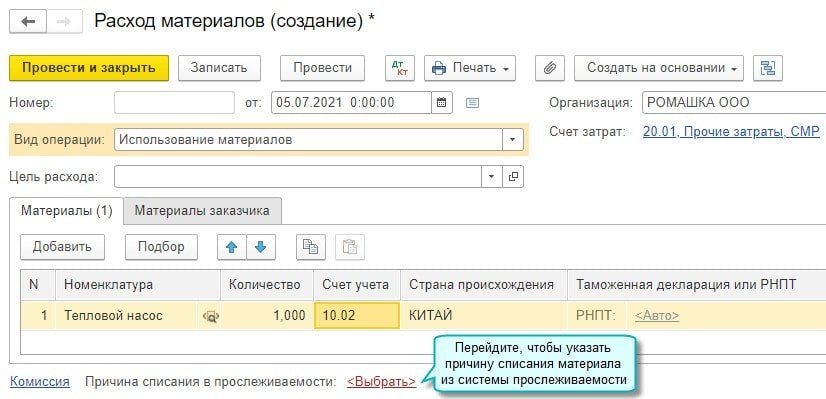Show Дт/Кт accounting entries
Viewport: 826px width, 399px height.
coord(400,68)
